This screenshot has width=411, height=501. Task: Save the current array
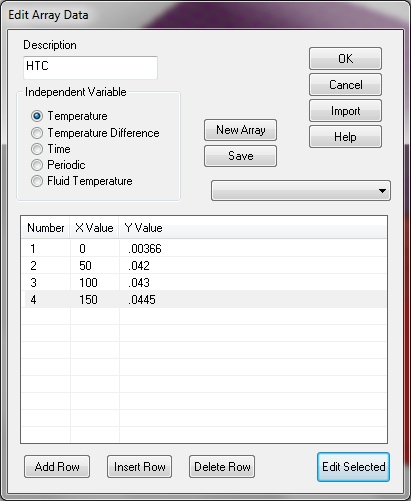point(240,156)
